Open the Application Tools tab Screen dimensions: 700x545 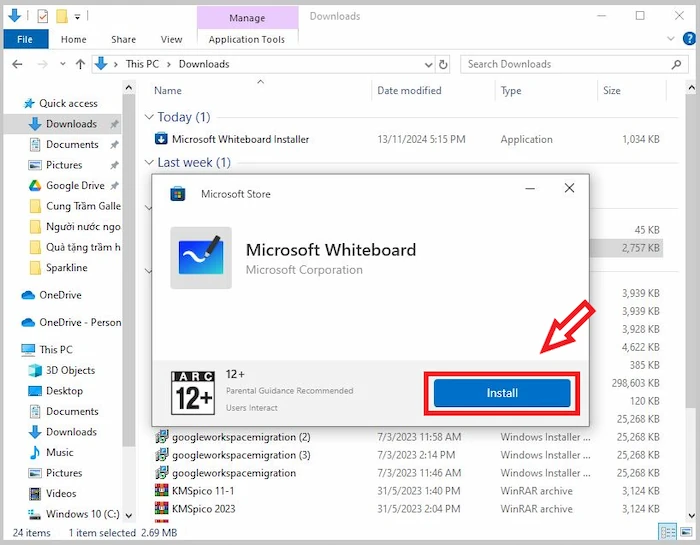tap(247, 39)
